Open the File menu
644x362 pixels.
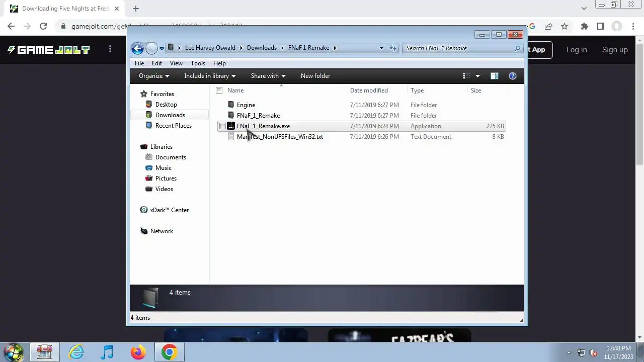(139, 63)
